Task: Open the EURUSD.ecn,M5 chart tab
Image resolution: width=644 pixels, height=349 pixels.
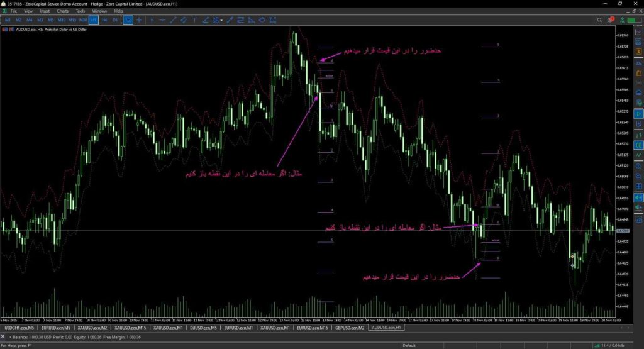Action: click(x=55, y=328)
